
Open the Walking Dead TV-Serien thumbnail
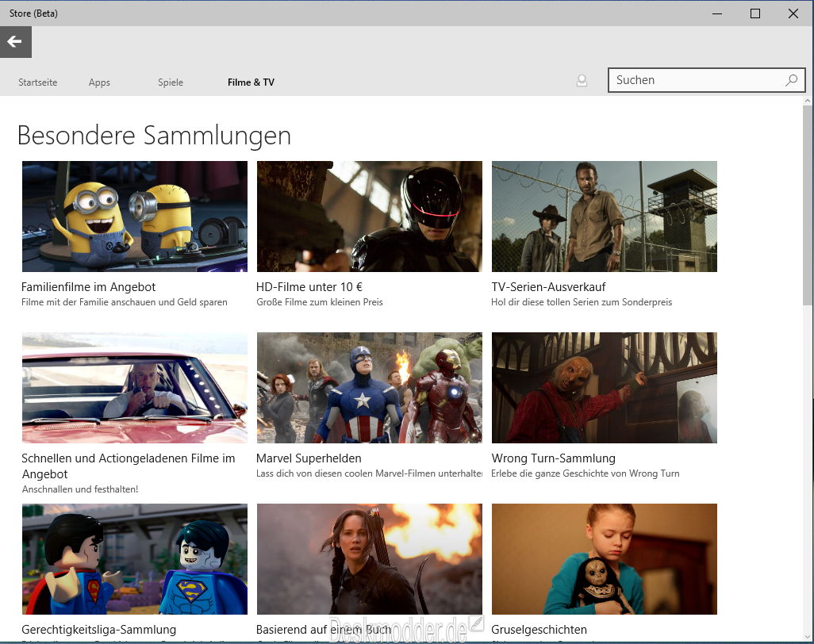[x=605, y=217]
